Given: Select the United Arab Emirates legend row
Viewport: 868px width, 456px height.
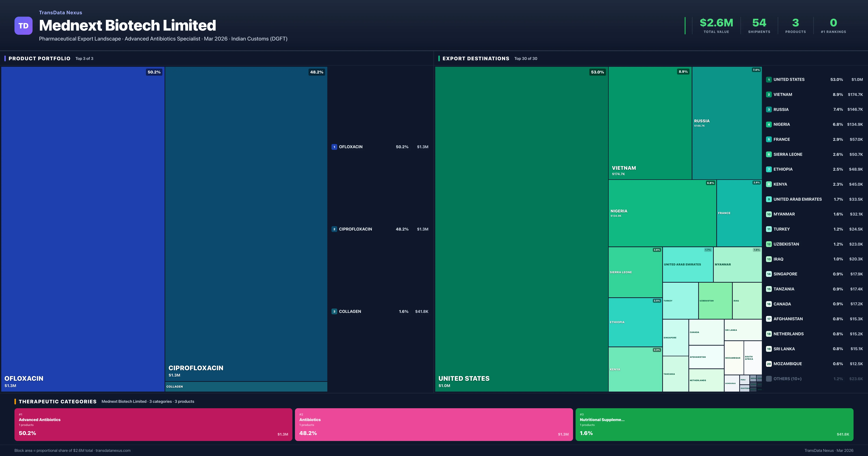Looking at the screenshot, I should (x=814, y=199).
